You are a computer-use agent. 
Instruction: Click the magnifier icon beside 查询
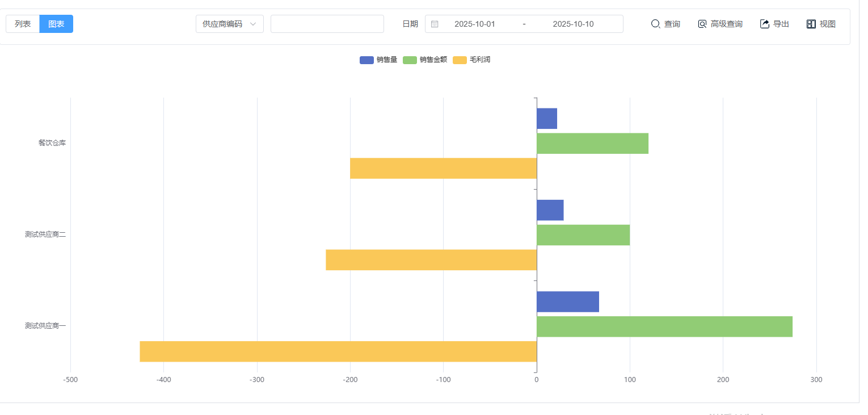pyautogui.click(x=655, y=24)
